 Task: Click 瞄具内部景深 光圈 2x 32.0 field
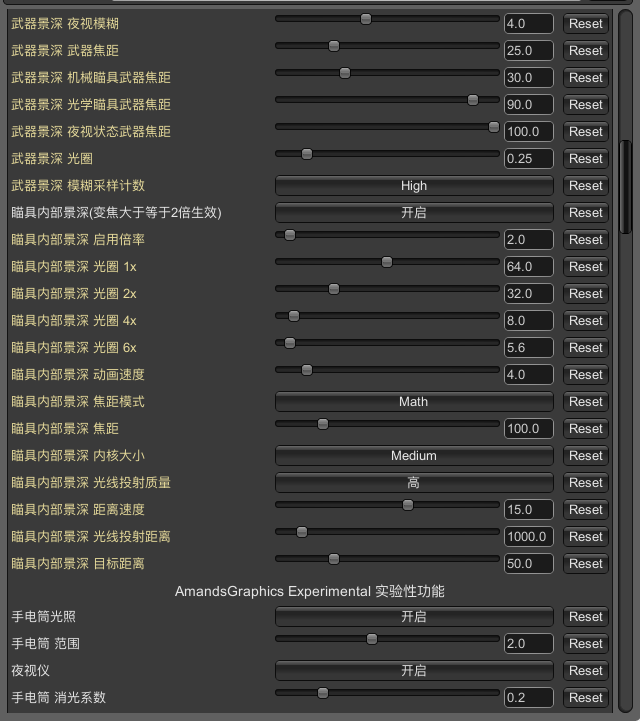(529, 294)
